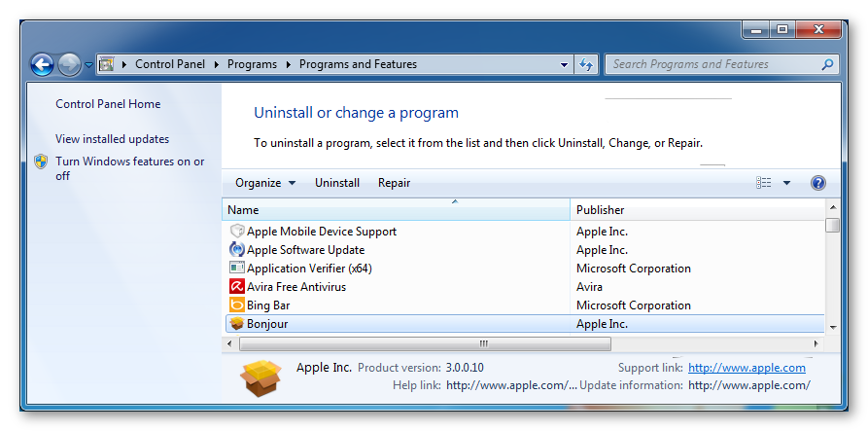Click the Help question mark icon
Viewport: 868px width, 431px height.
click(817, 183)
